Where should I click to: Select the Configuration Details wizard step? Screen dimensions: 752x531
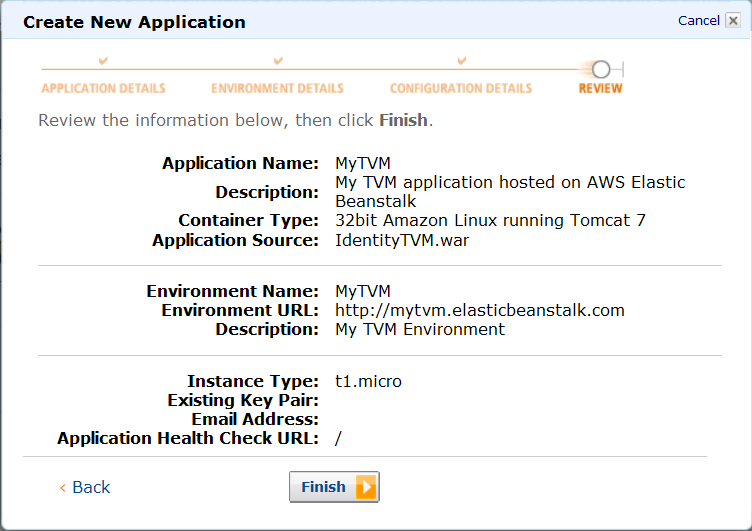[x=461, y=88]
